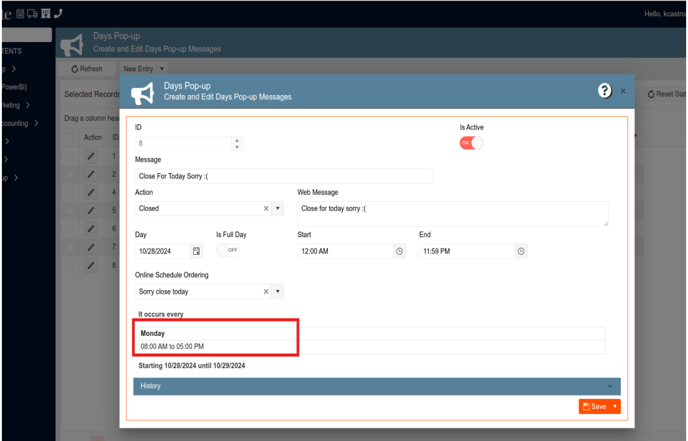Check the header select-all checkbox in grid
Image resolution: width=688 pixels, height=441 pixels.
pos(70,137)
